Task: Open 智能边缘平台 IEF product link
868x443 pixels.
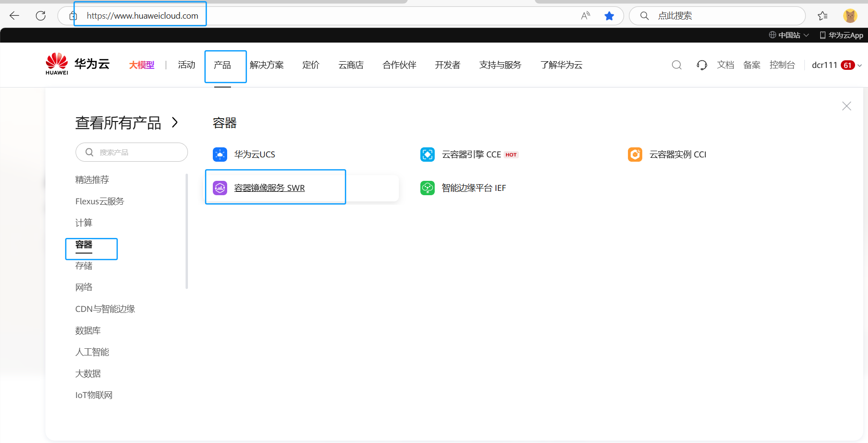Action: (474, 188)
